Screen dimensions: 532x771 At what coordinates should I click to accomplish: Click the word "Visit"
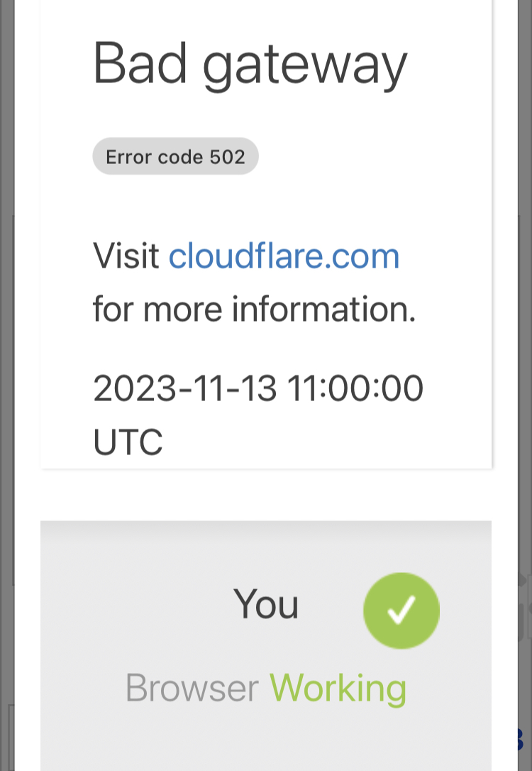(126, 256)
